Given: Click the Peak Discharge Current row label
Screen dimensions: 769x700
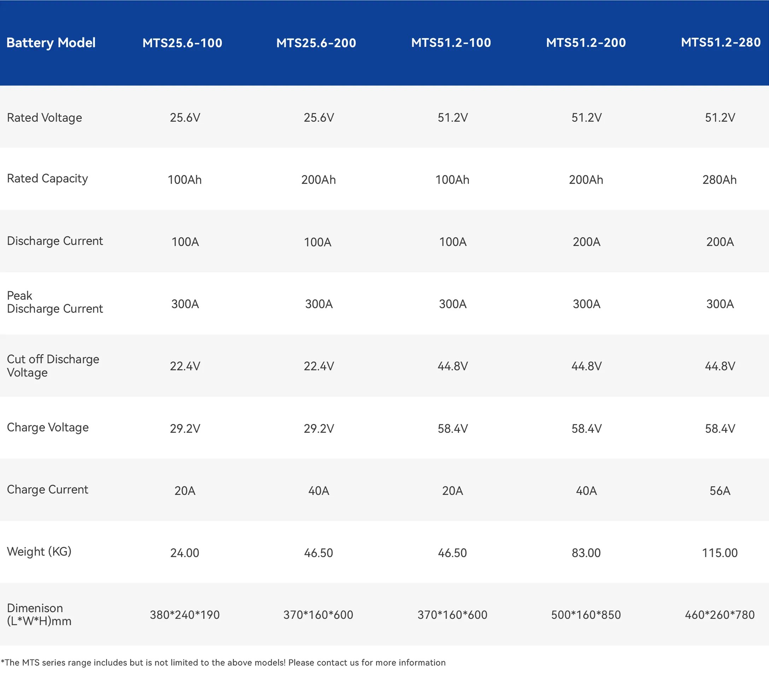Looking at the screenshot, I should (x=55, y=302).
